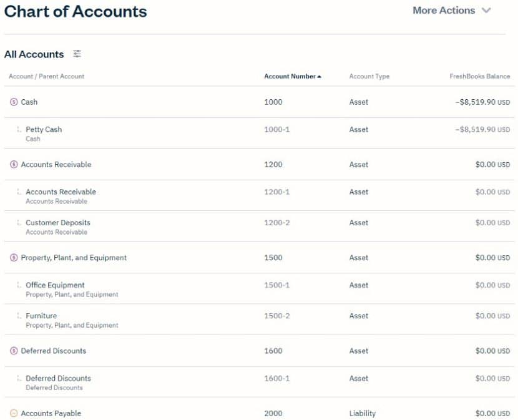Click the branch icon beside Deferred Discounts sub-account
The height and width of the screenshot is (420, 518).
pyautogui.click(x=17, y=378)
